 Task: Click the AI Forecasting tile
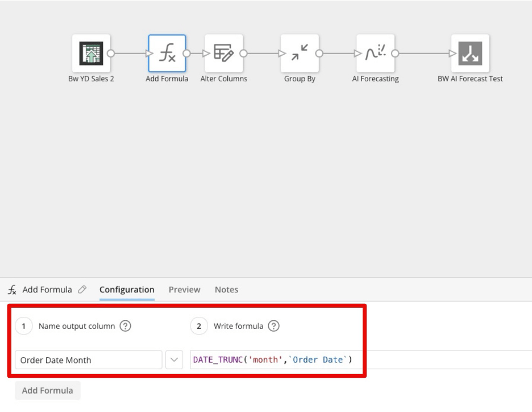[375, 53]
